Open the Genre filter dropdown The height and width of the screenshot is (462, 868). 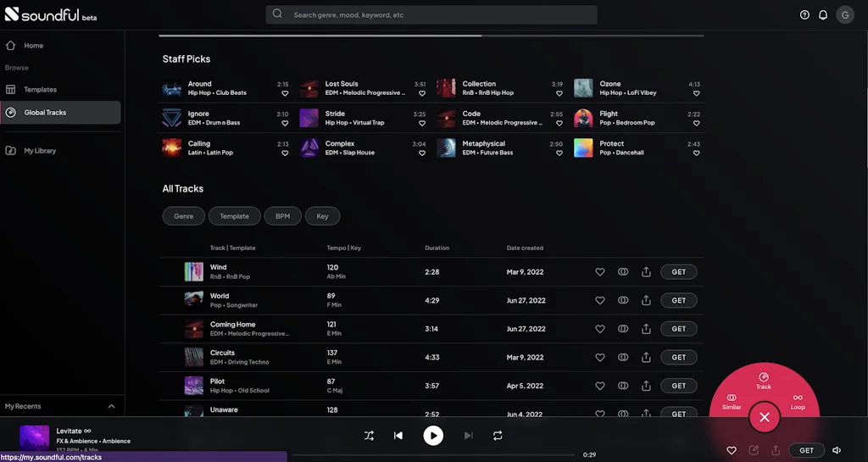184,216
